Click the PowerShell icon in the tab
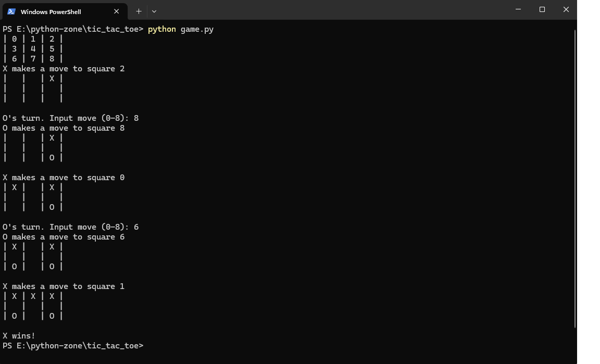 (11, 11)
